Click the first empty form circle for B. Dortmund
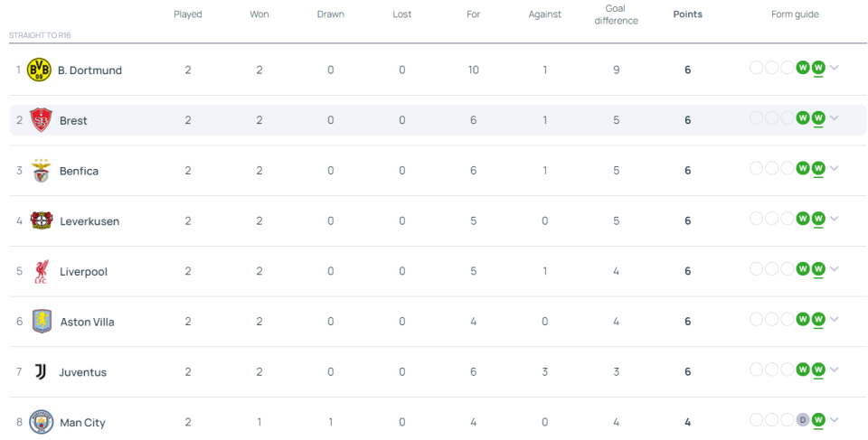This screenshot has height=440, width=868. [756, 68]
